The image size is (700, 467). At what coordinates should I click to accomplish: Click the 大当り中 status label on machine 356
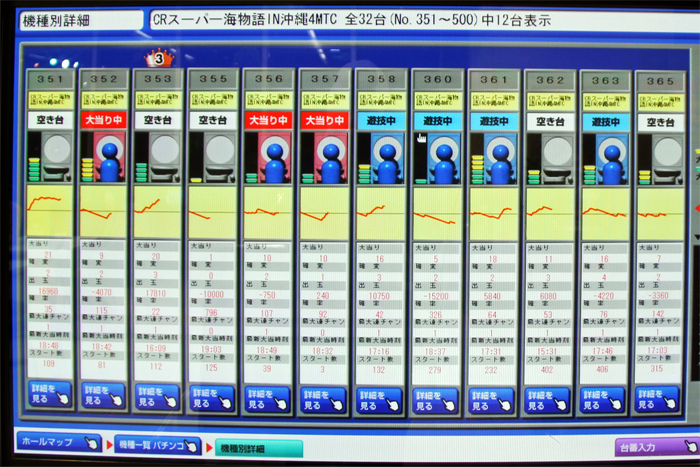[x=268, y=119]
